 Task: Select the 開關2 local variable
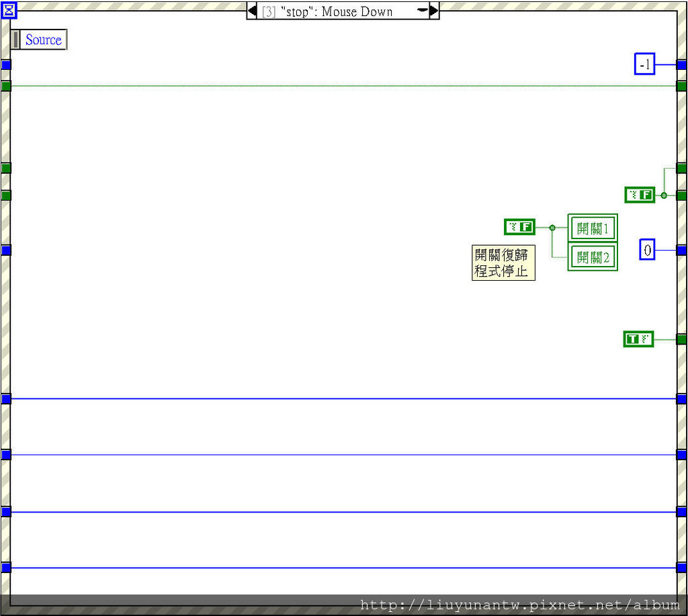(593, 257)
